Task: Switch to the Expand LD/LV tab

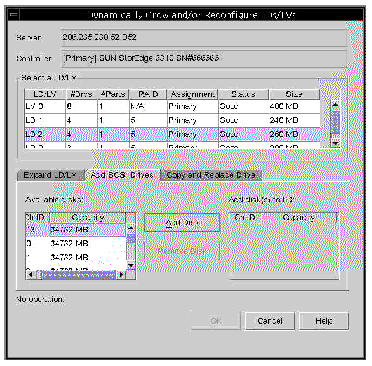Action: pyautogui.click(x=50, y=175)
